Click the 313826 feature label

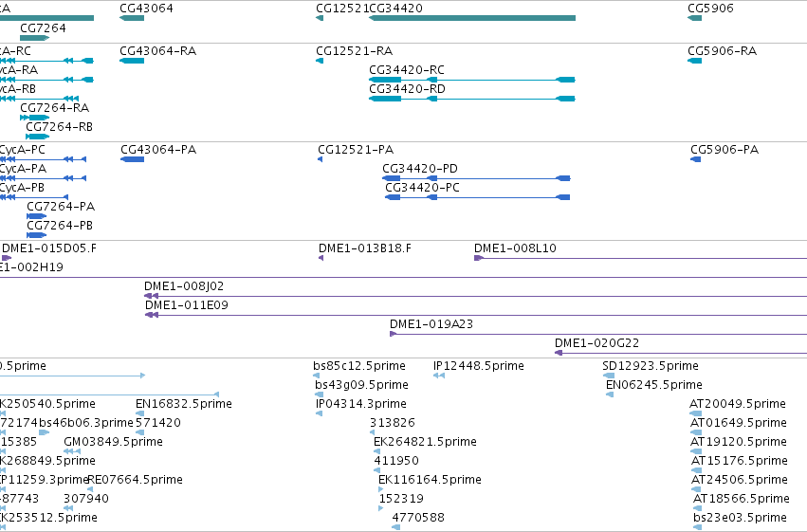pos(393,424)
